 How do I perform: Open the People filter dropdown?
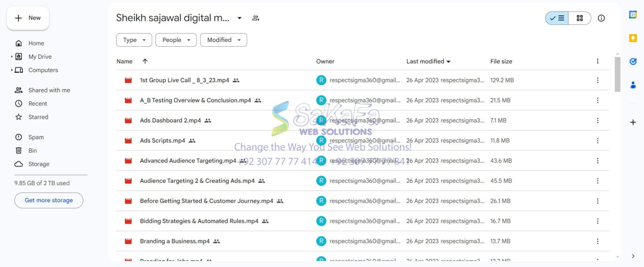click(x=176, y=40)
